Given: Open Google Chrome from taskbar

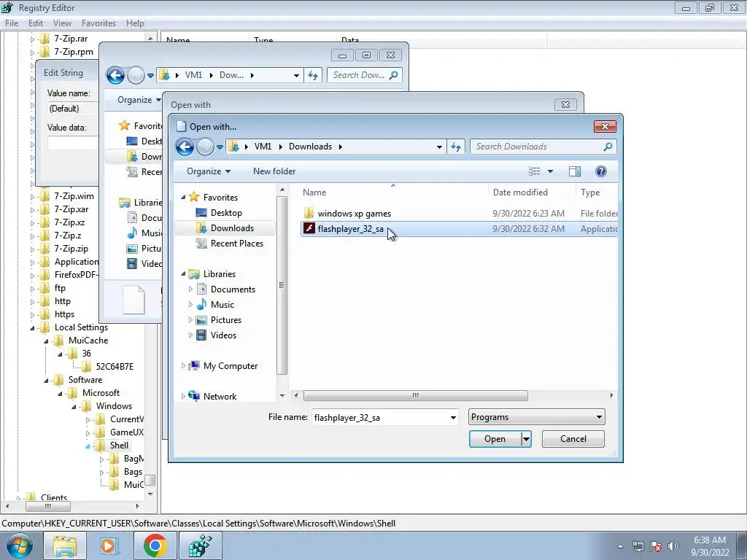Looking at the screenshot, I should 155,545.
